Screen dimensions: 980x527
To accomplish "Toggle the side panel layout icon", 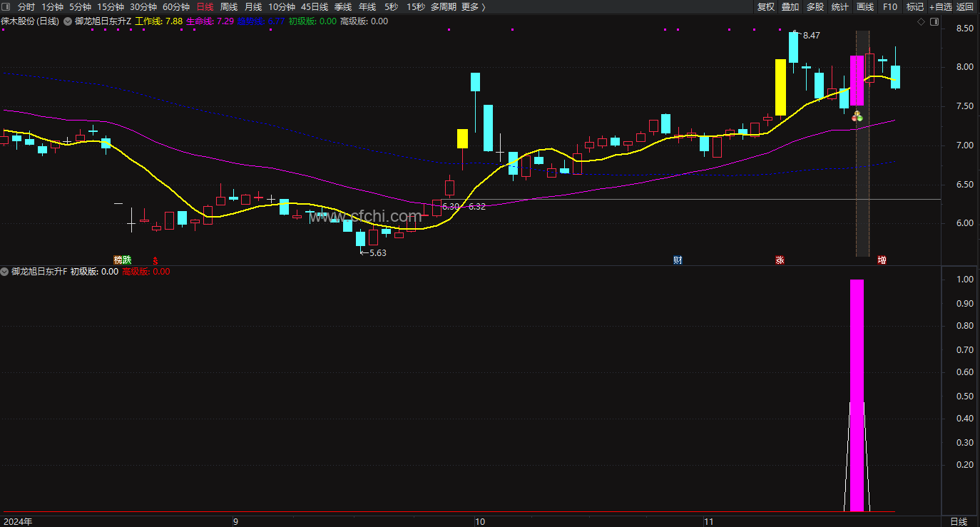I will (933, 21).
